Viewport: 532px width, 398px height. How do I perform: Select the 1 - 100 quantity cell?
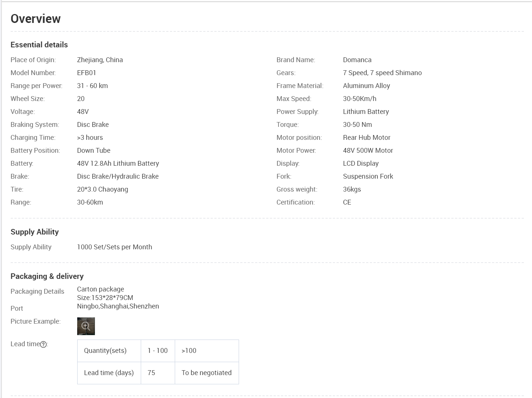click(157, 351)
